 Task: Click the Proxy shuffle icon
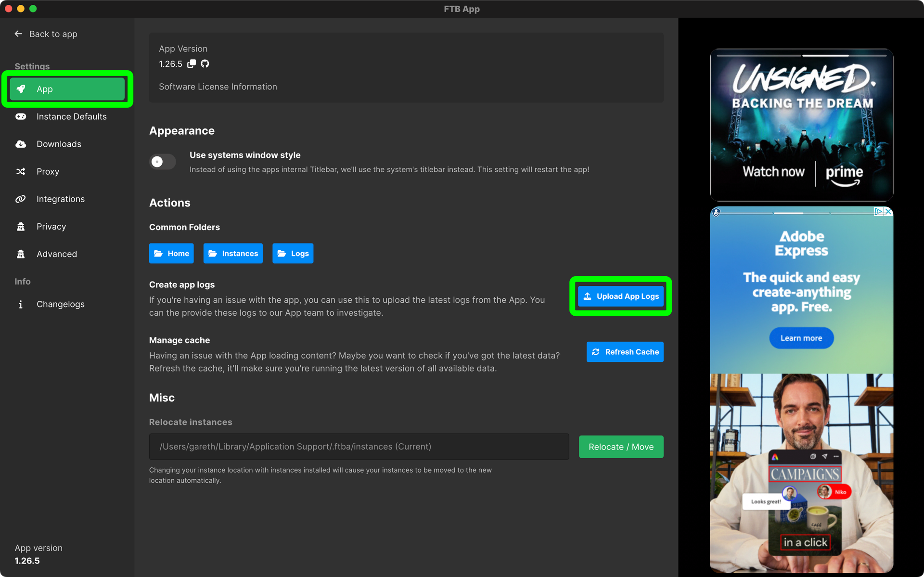21,171
